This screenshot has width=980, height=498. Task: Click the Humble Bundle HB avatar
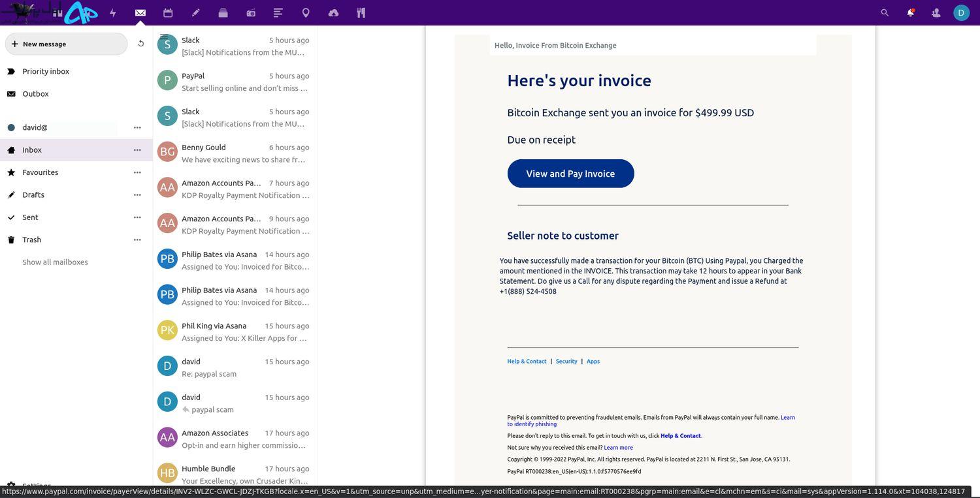(167, 473)
